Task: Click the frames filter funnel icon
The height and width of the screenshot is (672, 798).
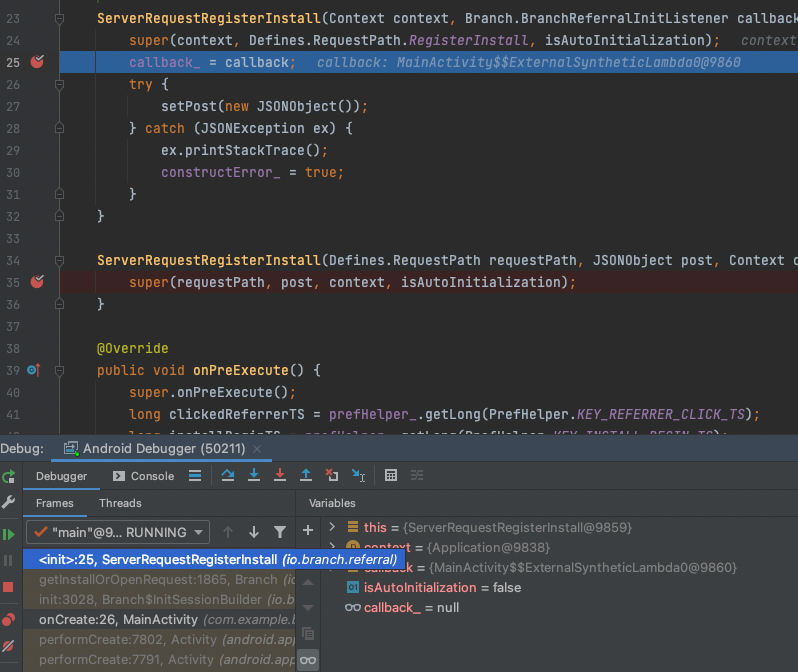Action: (279, 533)
